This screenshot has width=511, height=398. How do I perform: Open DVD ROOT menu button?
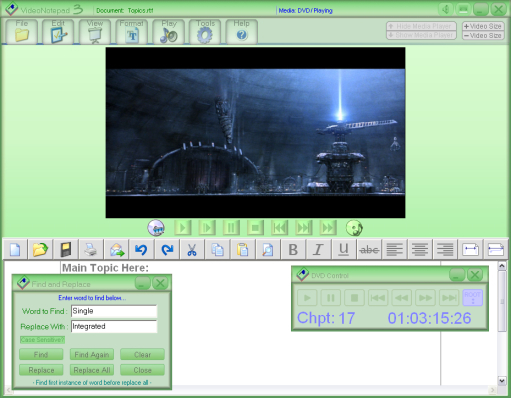473,297
